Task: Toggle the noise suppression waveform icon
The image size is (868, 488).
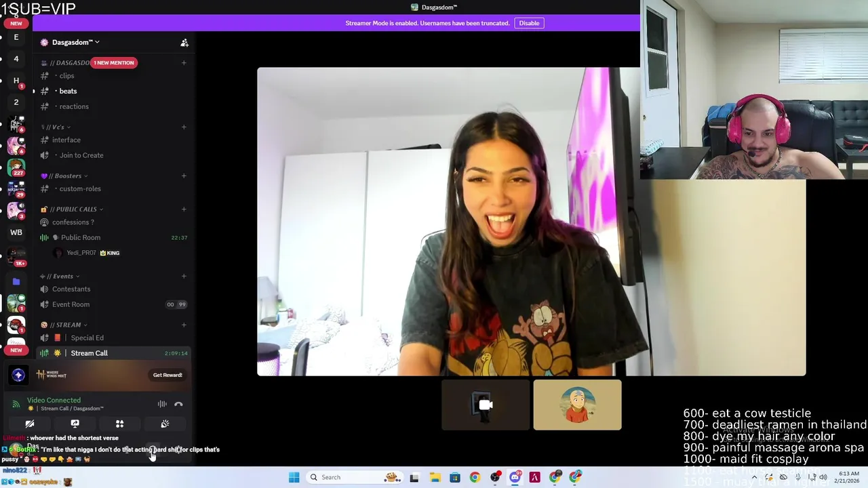Action: 162,404
